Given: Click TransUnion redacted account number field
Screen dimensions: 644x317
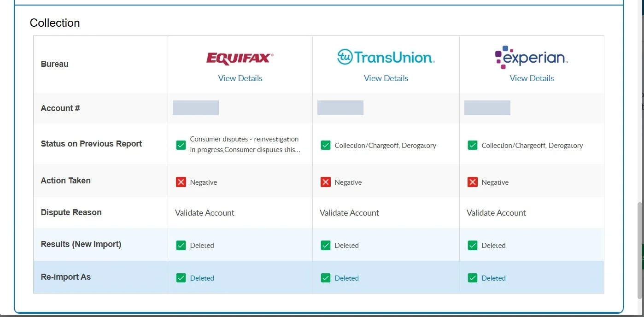Looking at the screenshot, I should point(340,108).
